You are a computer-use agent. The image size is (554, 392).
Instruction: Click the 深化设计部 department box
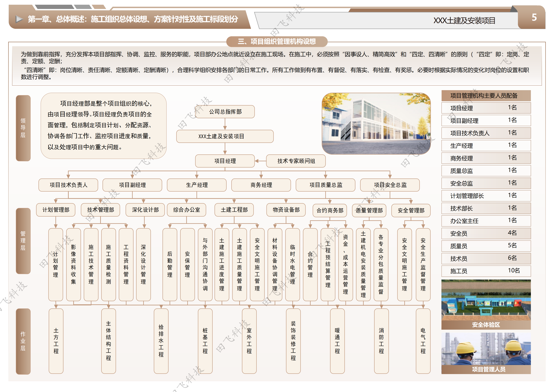(145, 210)
